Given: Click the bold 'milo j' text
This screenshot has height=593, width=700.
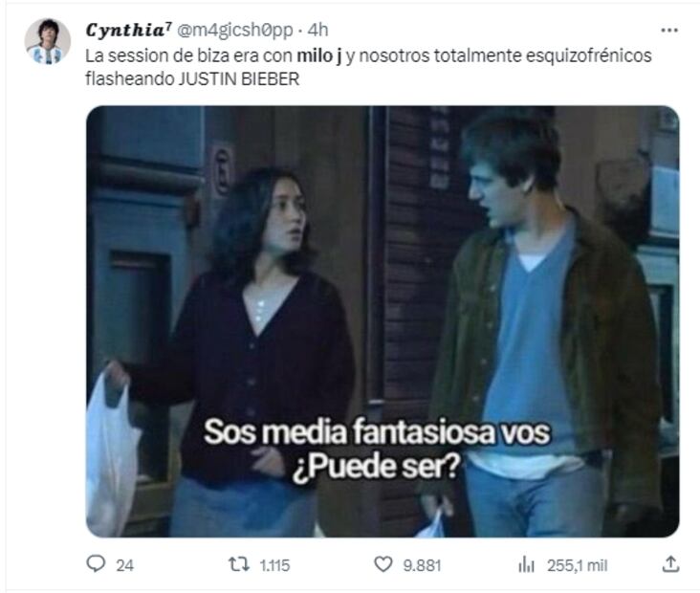Looking at the screenshot, I should coord(319,55).
